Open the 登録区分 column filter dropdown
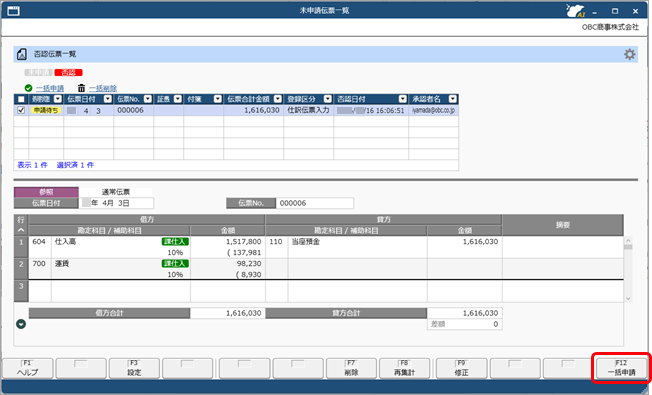The width and height of the screenshot is (652, 395). pos(327,99)
